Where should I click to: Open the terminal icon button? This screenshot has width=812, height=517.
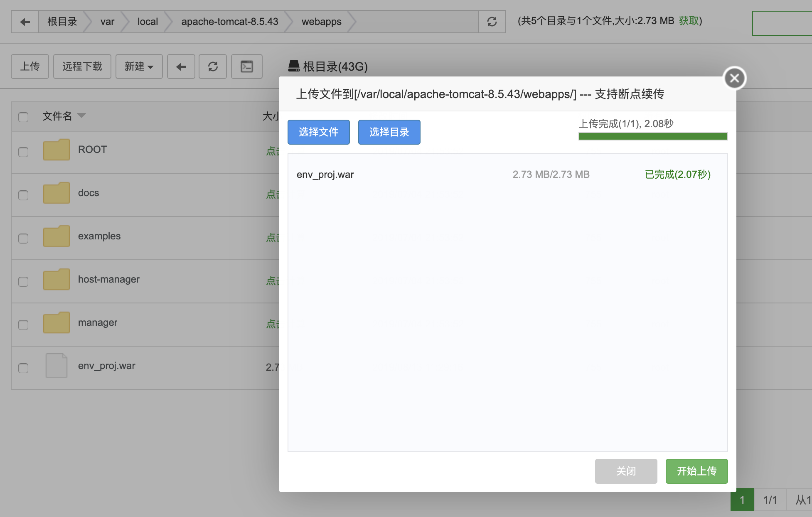pyautogui.click(x=247, y=66)
